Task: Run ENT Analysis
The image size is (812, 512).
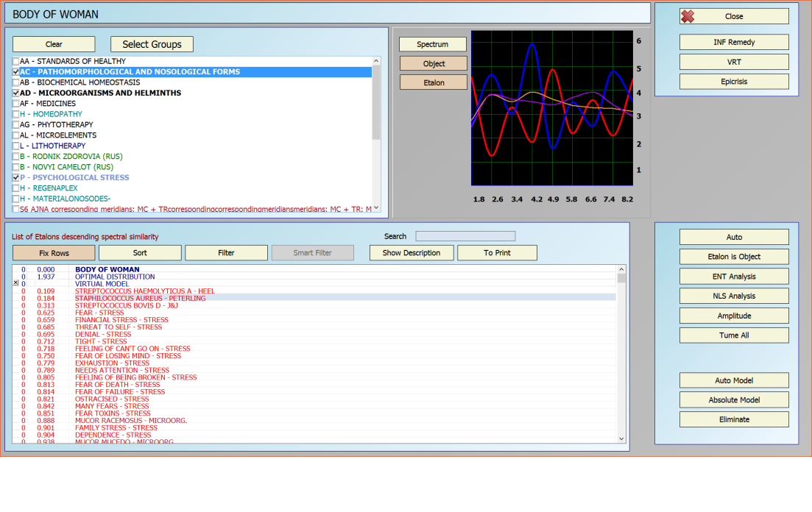Action: pos(734,276)
